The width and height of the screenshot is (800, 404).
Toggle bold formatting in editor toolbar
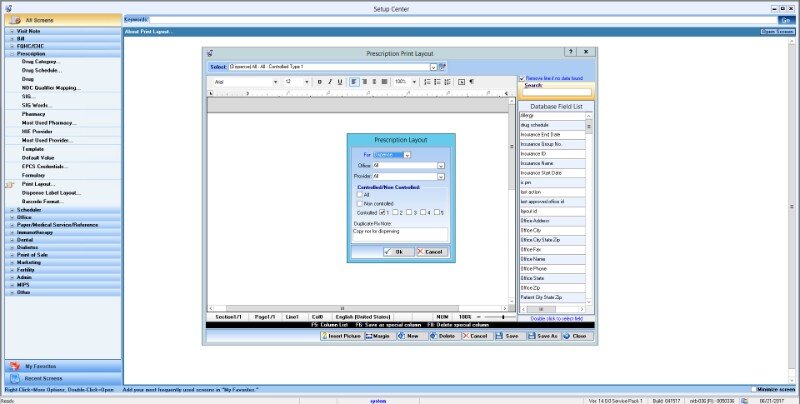[x=319, y=81]
